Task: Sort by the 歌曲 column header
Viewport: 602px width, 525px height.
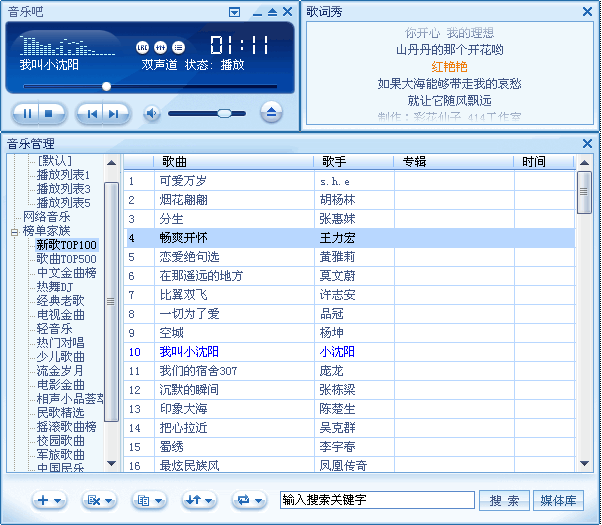Action: point(233,162)
